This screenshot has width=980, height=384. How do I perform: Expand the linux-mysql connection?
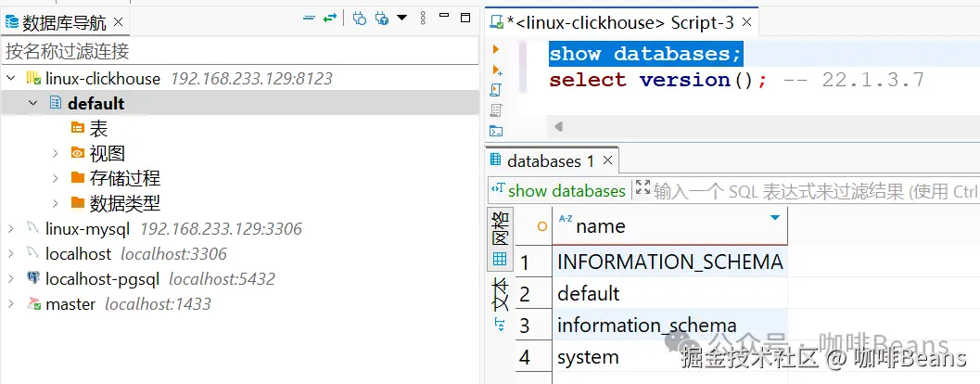click(x=10, y=229)
